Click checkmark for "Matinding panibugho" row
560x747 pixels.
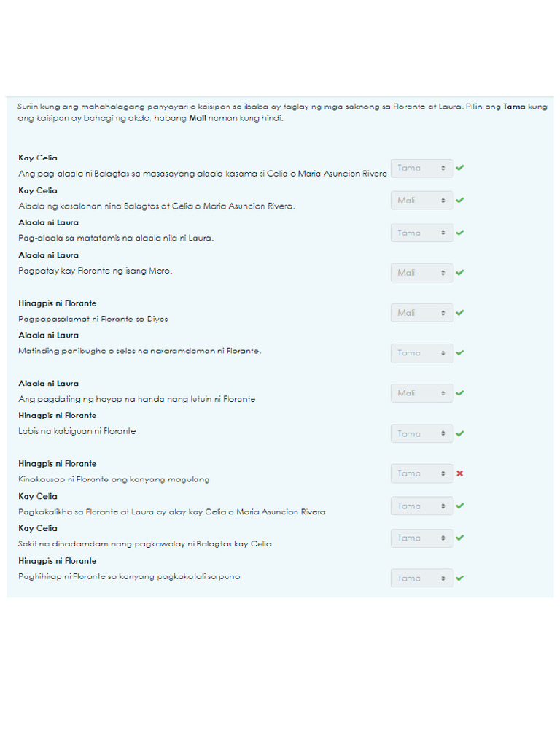click(x=460, y=352)
